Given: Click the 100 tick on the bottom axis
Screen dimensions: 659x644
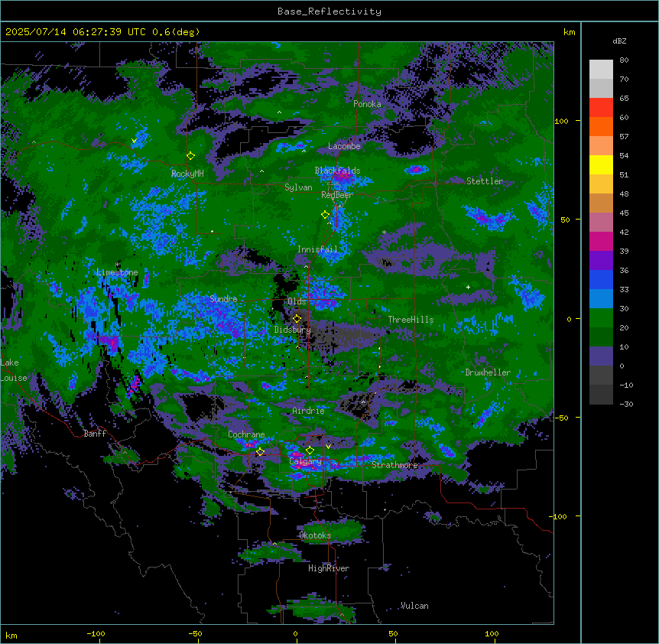Looking at the screenshot, I should point(492,633).
